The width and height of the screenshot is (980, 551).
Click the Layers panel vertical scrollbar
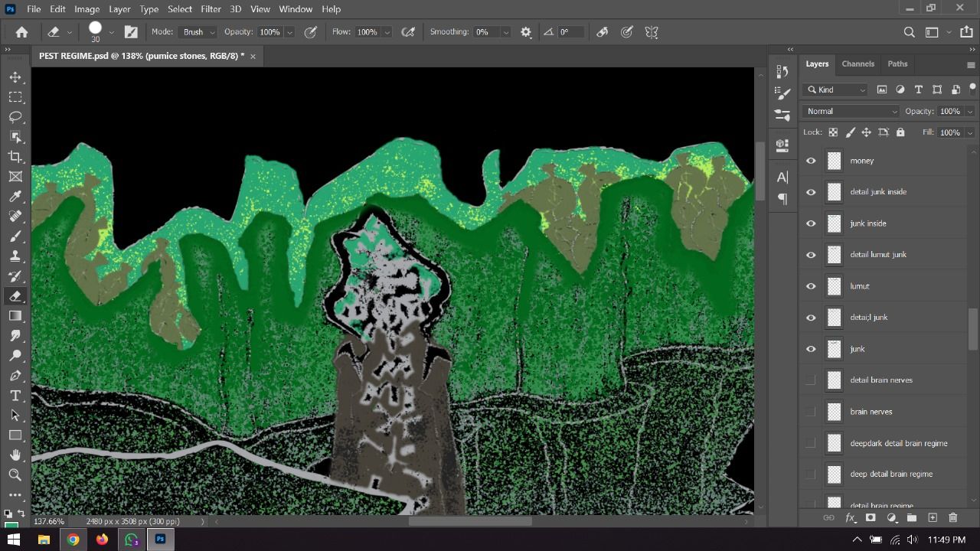point(973,329)
